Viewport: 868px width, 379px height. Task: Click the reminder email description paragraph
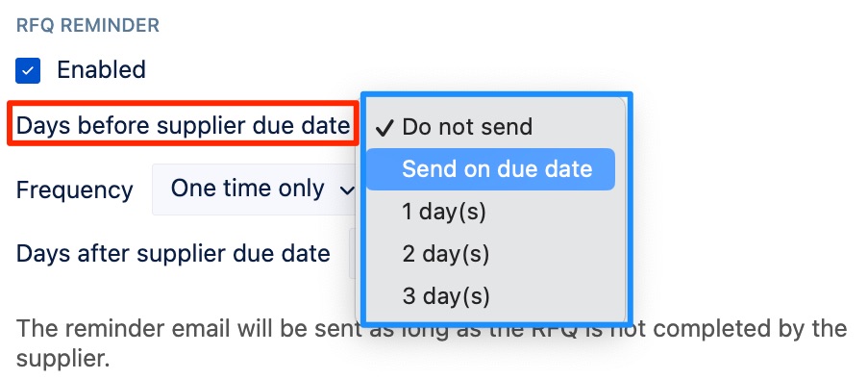click(432, 343)
